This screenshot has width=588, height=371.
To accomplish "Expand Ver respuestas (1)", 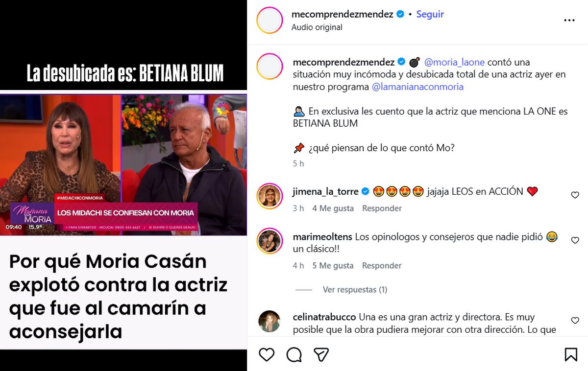I will pos(355,290).
